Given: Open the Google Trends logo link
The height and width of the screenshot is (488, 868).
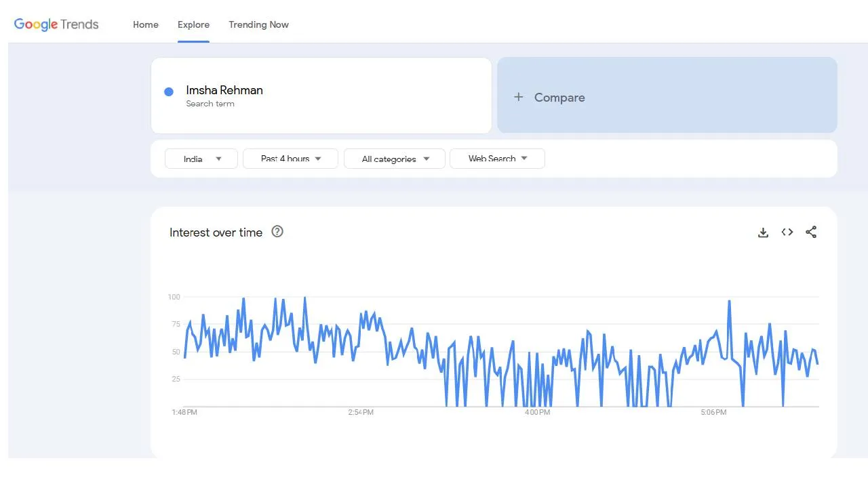Looking at the screenshot, I should [56, 24].
